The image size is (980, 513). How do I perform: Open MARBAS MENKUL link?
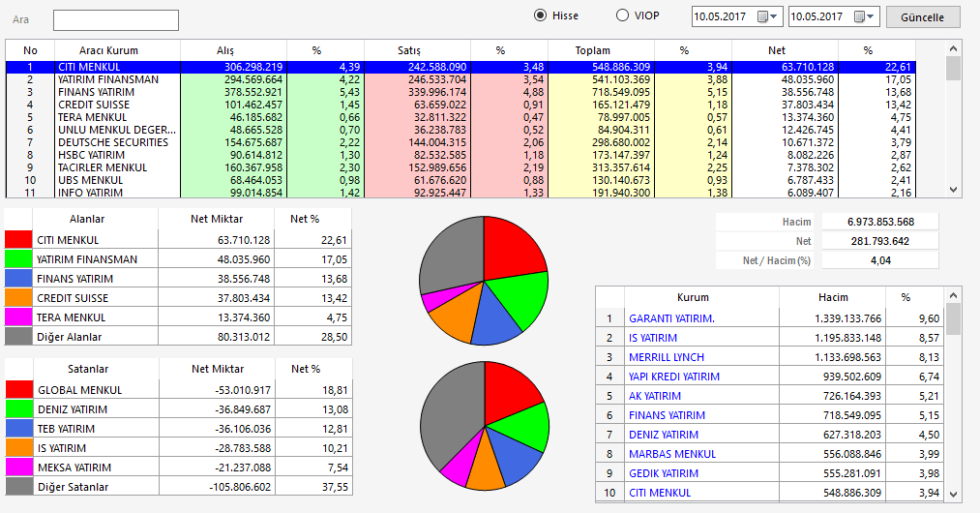(x=671, y=454)
